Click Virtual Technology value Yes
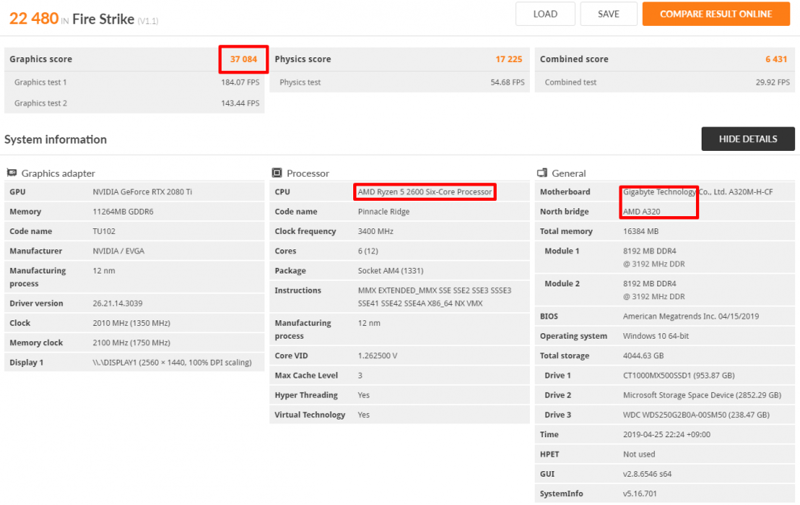The width and height of the screenshot is (800, 505). pyautogui.click(x=363, y=415)
